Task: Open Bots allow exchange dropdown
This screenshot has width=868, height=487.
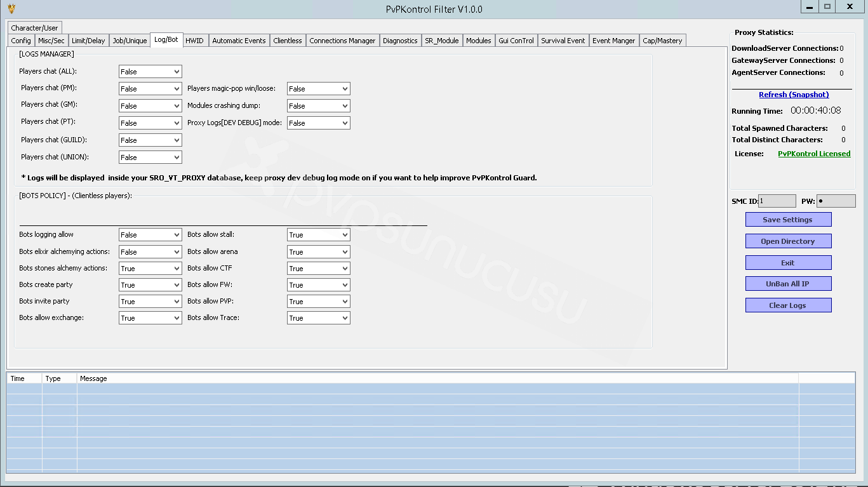Action: [150, 318]
